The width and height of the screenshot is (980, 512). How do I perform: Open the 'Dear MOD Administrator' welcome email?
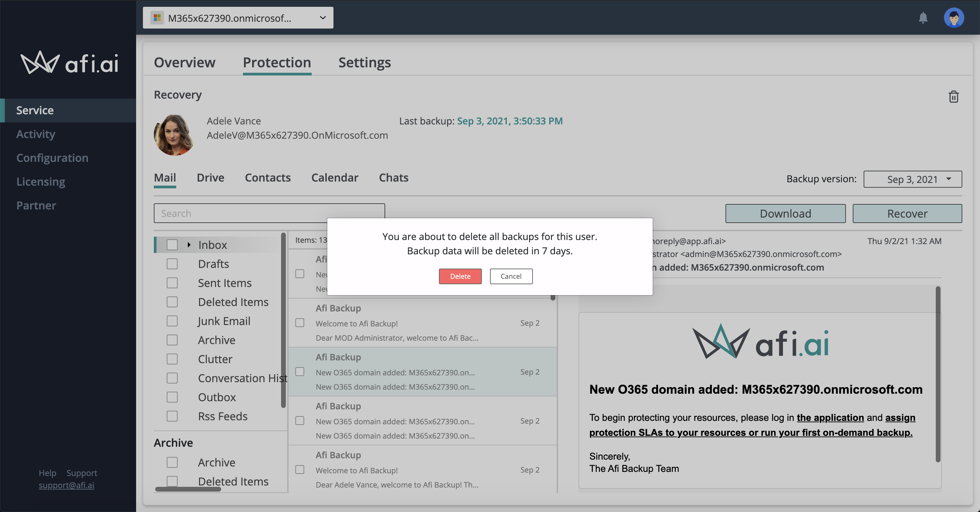(x=423, y=323)
